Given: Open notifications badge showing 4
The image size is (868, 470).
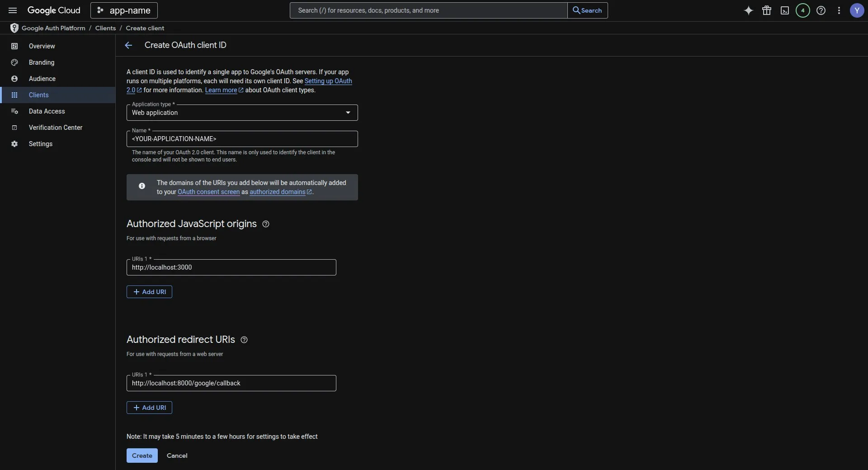Looking at the screenshot, I should [x=803, y=10].
